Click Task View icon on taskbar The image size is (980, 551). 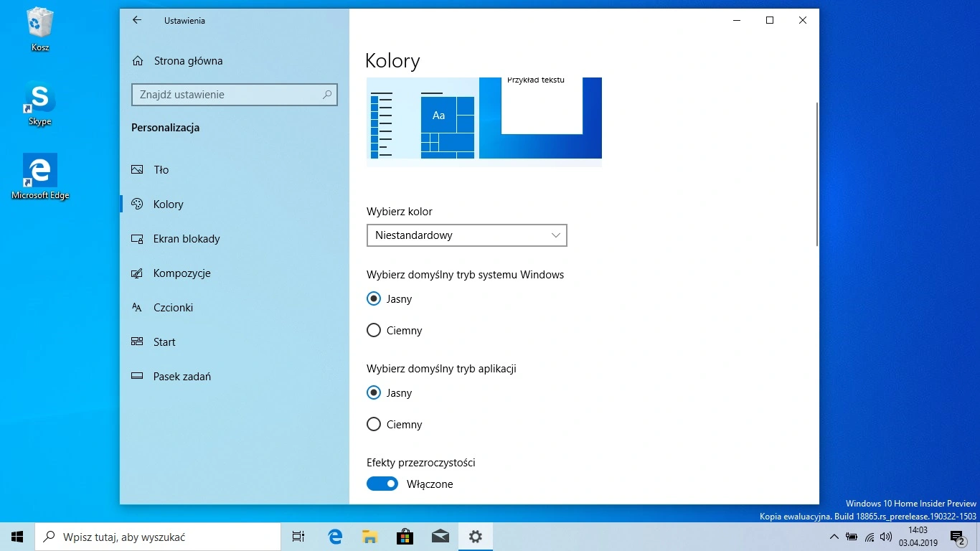[298, 537]
